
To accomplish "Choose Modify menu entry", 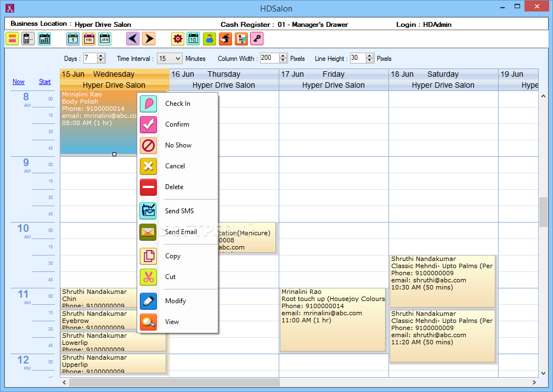I will (178, 300).
